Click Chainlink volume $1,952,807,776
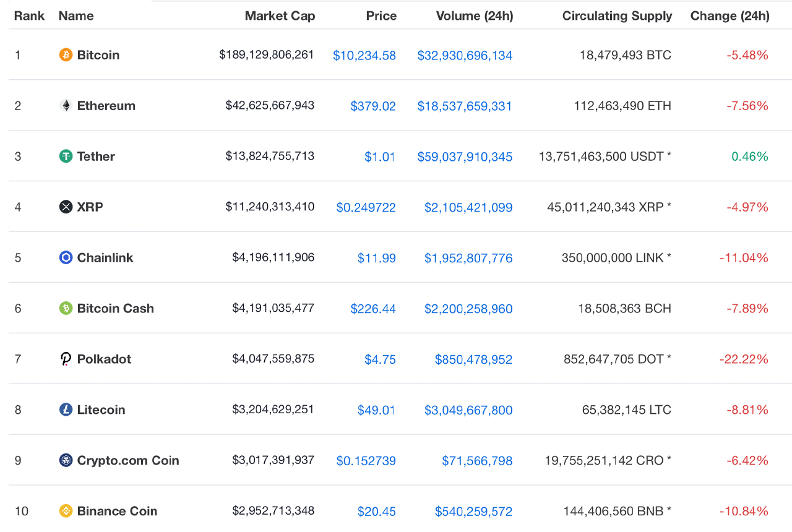The width and height of the screenshot is (792, 532). tap(468, 259)
